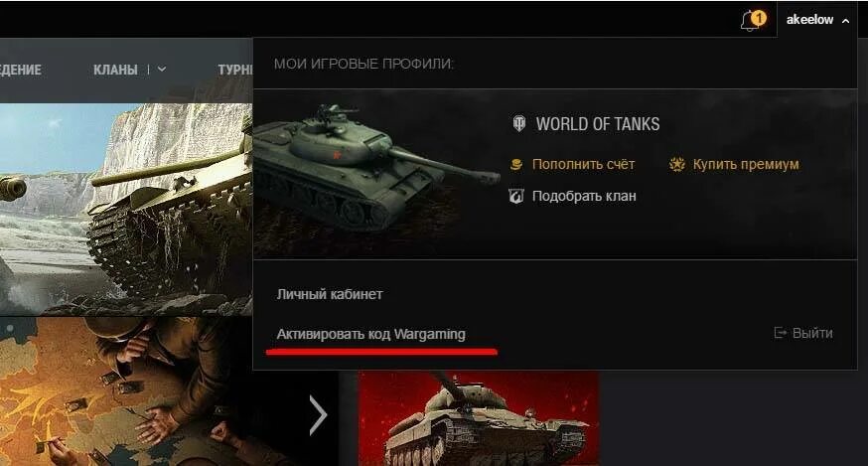Open the red background tank thumbnail
This screenshot has height=466, width=868.
[479, 419]
